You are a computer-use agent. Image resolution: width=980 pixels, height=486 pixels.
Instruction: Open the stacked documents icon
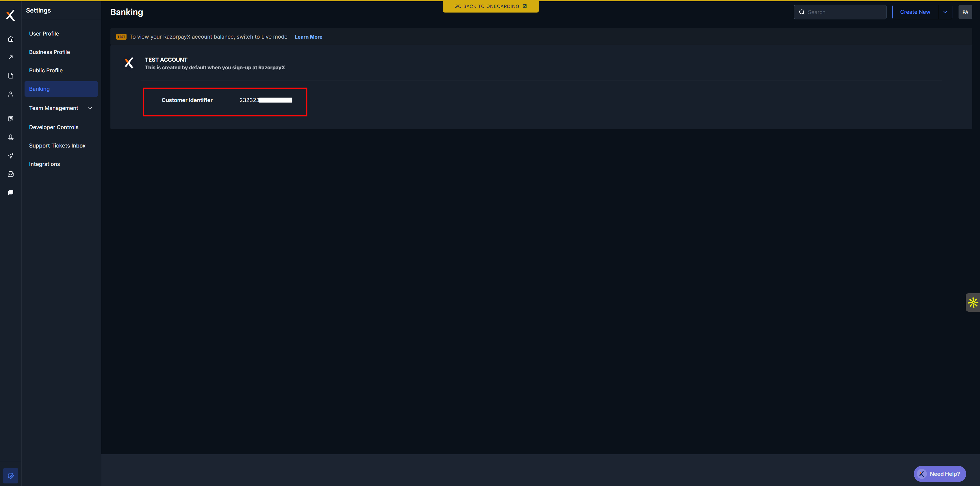tap(11, 192)
